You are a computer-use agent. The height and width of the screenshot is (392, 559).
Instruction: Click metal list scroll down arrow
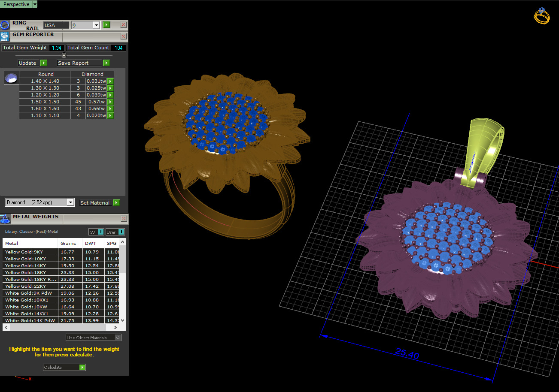click(x=123, y=320)
